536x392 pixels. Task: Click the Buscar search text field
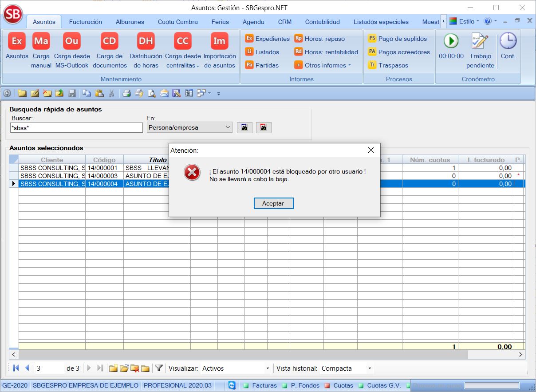point(70,128)
